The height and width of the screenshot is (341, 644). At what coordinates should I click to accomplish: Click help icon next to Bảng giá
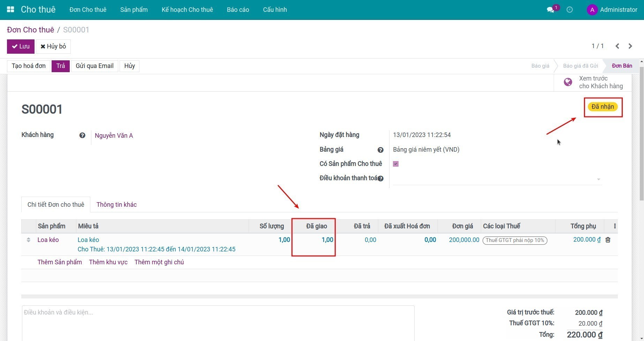(x=380, y=150)
